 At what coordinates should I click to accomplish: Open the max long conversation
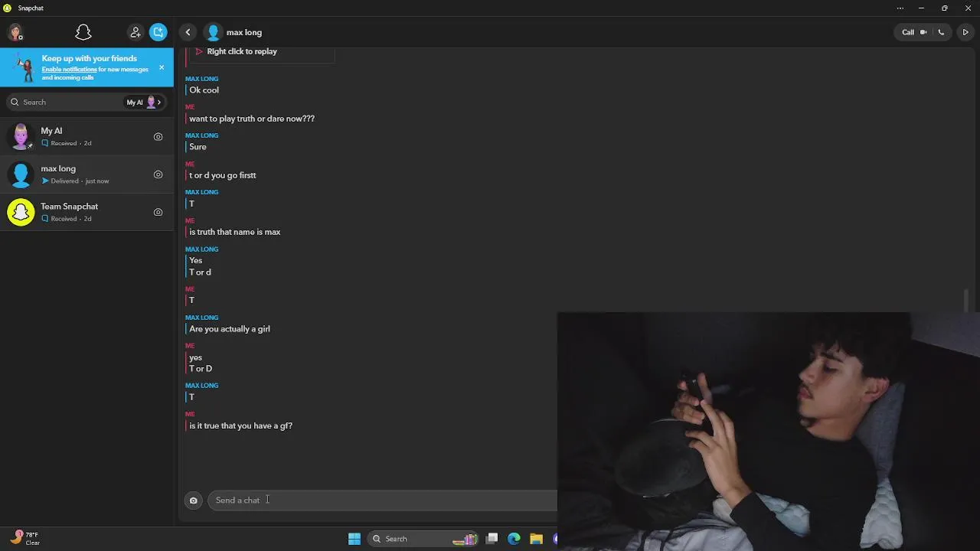click(x=87, y=174)
